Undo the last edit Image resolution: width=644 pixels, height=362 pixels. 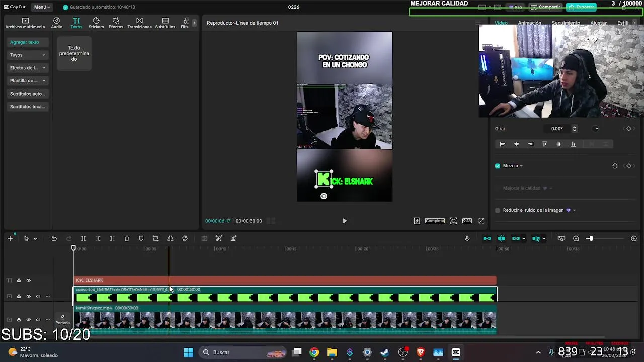(x=54, y=238)
